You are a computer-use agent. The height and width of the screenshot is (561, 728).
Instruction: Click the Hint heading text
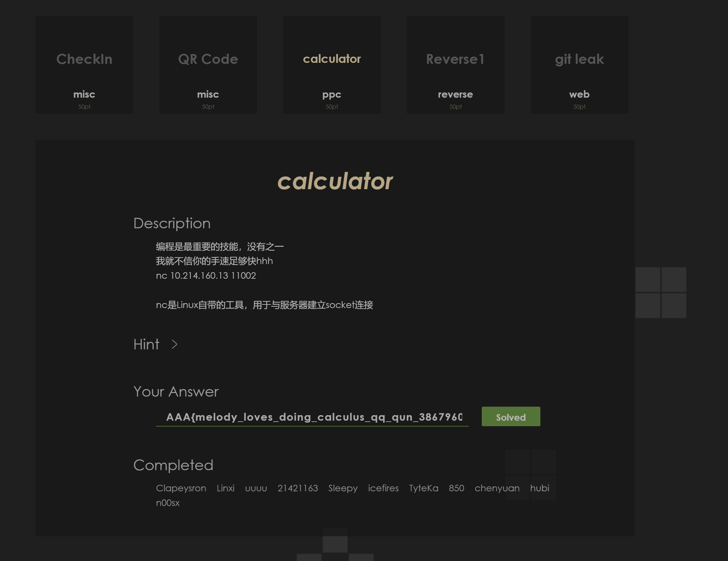pos(146,344)
